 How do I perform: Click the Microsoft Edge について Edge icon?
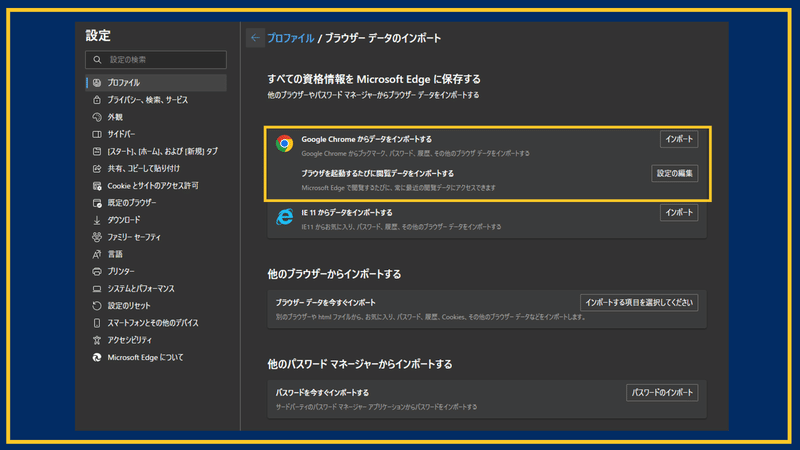click(97, 358)
